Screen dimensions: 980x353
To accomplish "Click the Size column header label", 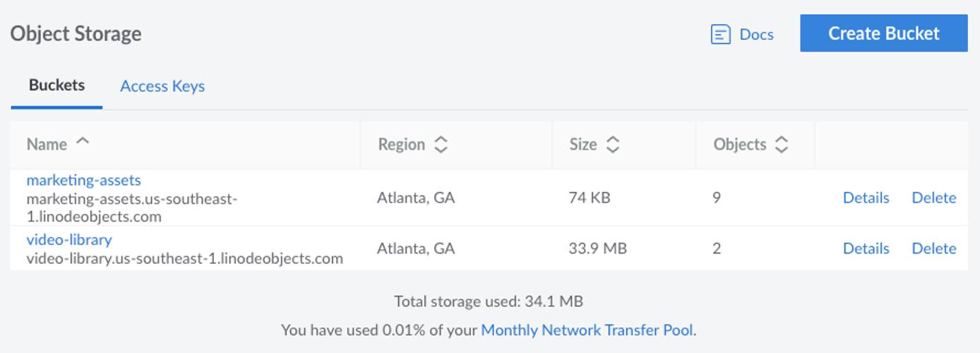I will (582, 145).
